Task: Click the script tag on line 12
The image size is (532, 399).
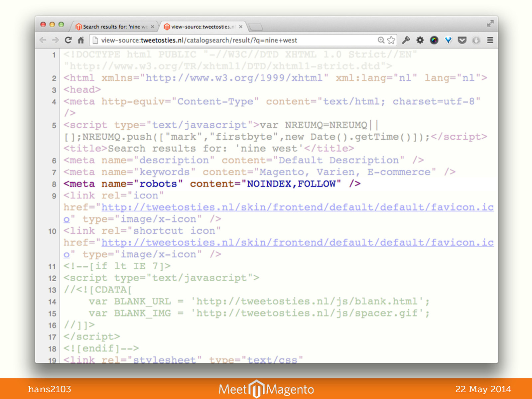Action: (x=161, y=278)
